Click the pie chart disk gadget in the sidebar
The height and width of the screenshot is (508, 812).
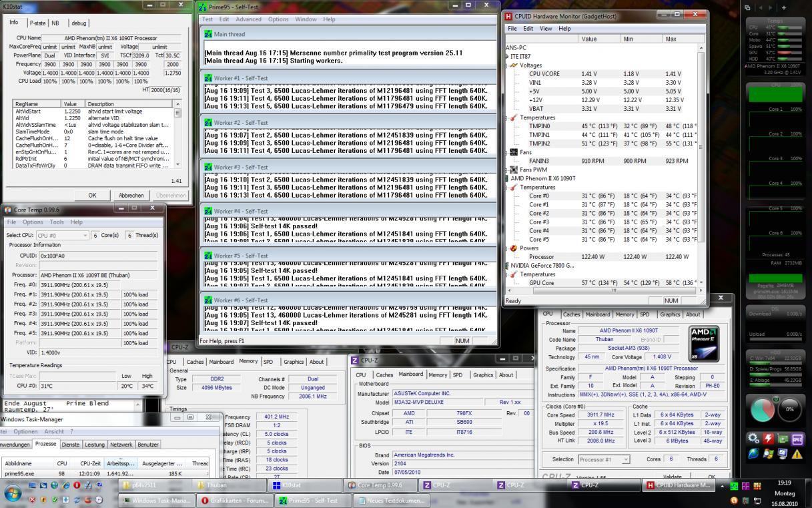[x=763, y=409]
